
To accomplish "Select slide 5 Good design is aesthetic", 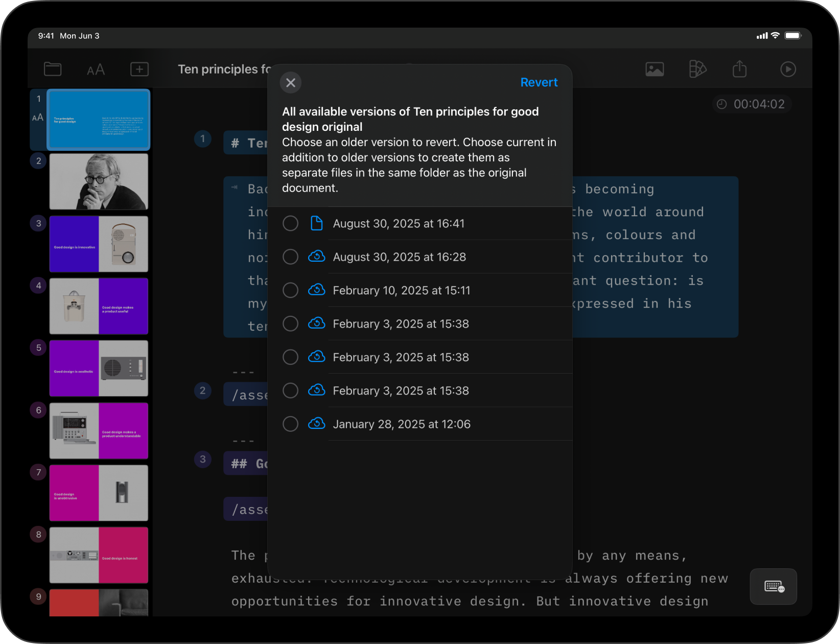I will [99, 369].
